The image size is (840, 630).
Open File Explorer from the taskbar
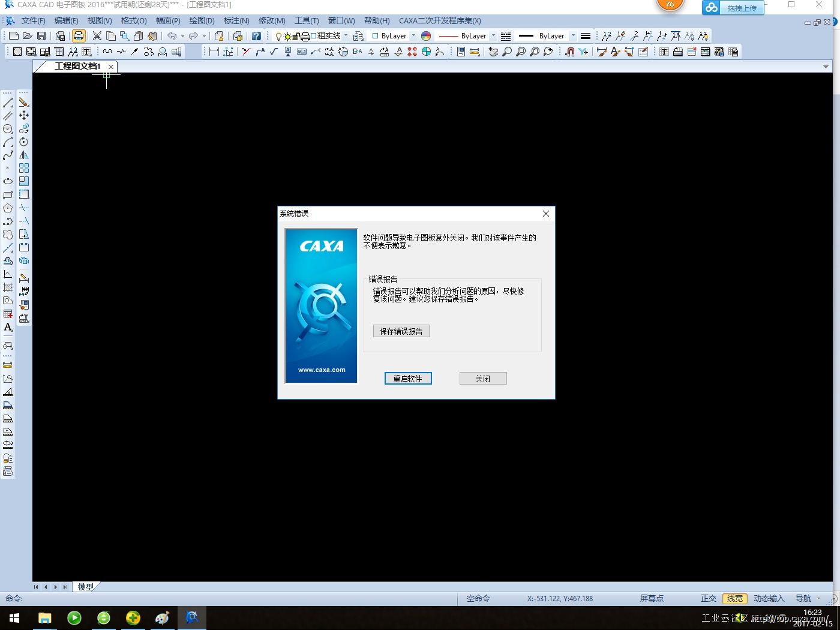click(x=45, y=618)
